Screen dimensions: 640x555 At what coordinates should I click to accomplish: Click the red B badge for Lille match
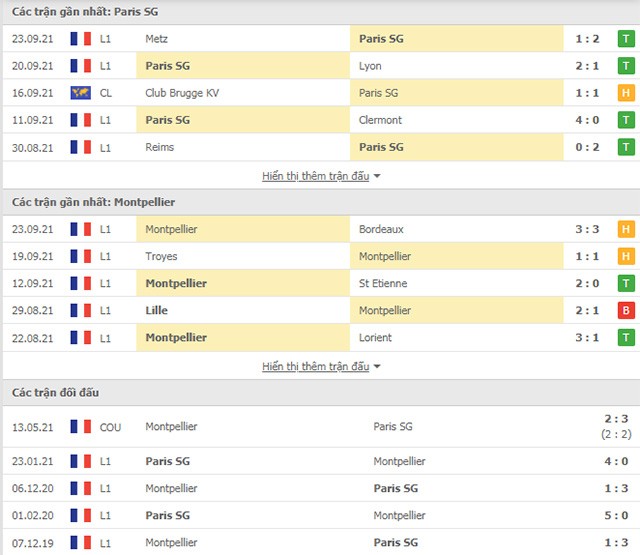(x=626, y=311)
